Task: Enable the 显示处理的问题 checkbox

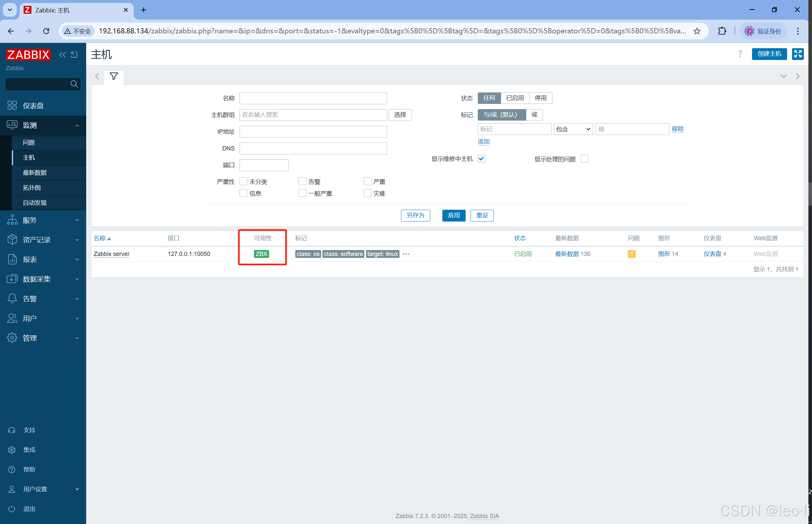Action: (x=584, y=159)
